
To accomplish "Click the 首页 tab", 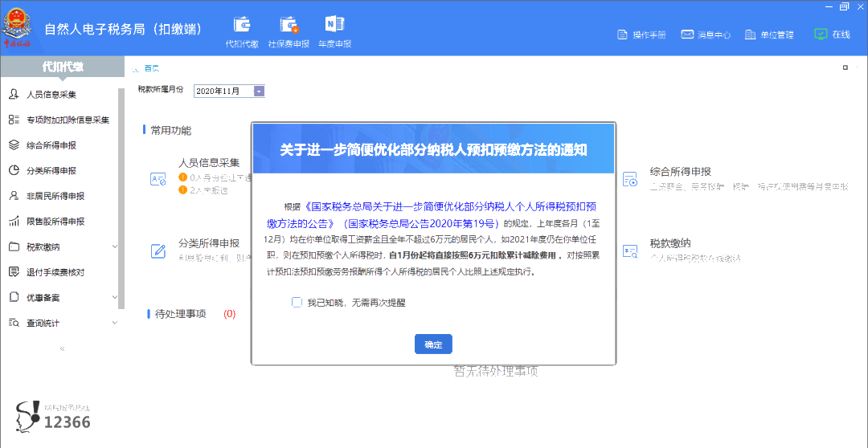I will pyautogui.click(x=152, y=68).
